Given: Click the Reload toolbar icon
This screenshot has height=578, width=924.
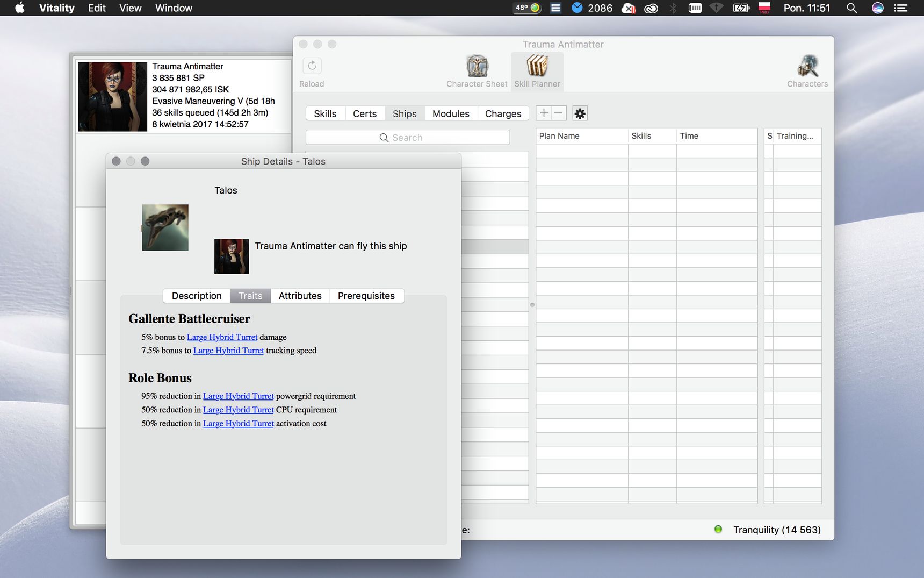Looking at the screenshot, I should (312, 66).
